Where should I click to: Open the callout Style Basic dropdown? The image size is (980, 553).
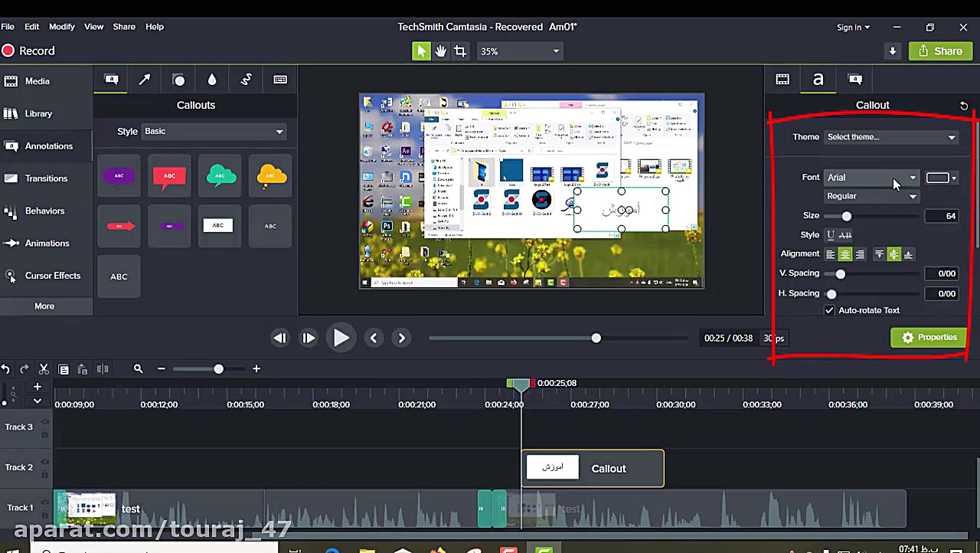[x=214, y=131]
